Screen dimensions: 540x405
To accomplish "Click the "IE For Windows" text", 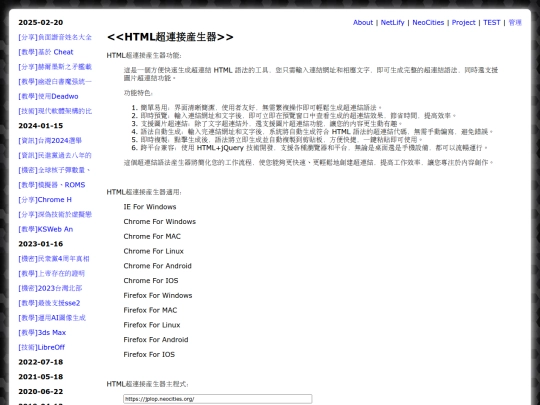I will tap(150, 207).
